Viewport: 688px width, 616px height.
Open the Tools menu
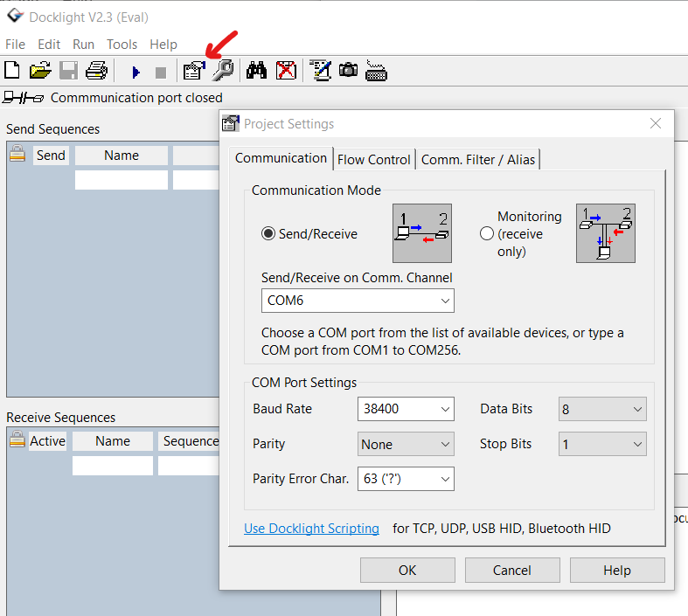pos(122,45)
